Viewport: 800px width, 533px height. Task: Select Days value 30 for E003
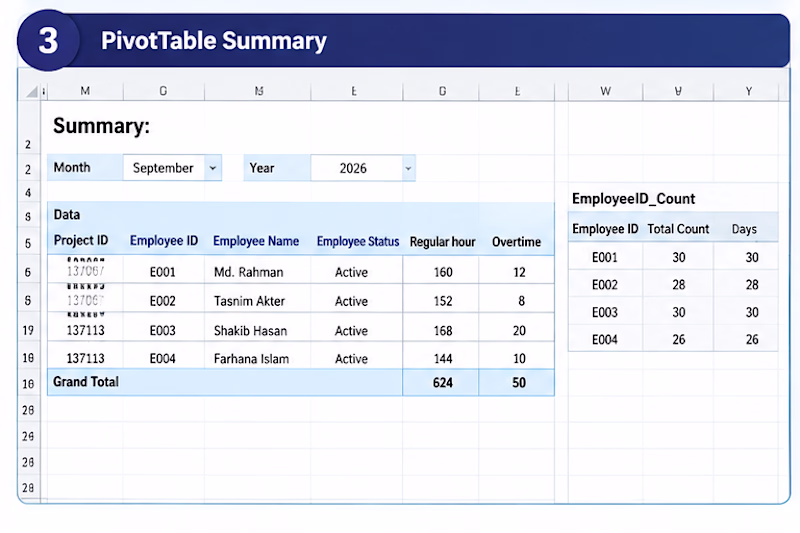coord(752,312)
